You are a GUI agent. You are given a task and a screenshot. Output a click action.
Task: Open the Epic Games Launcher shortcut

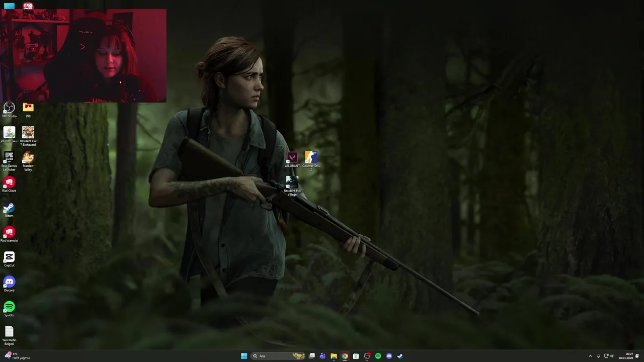9,161
